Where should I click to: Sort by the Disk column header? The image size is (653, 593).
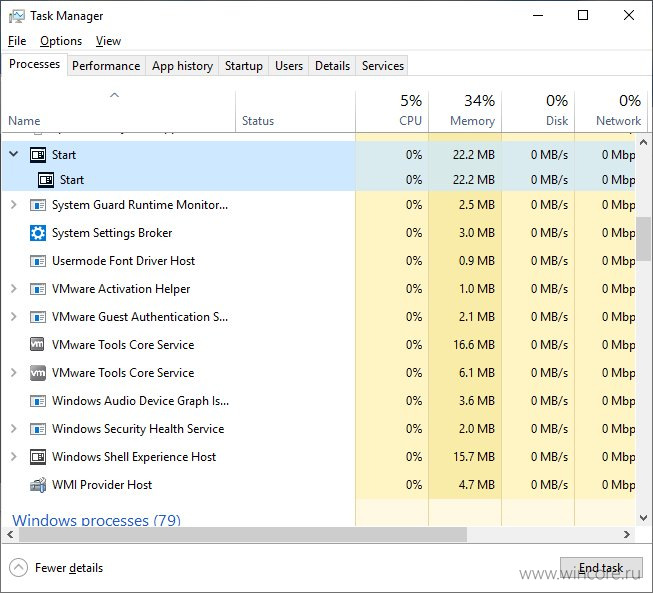point(538,112)
